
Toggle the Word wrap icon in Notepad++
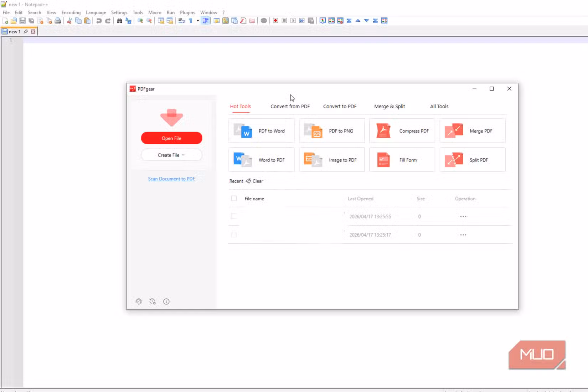click(x=181, y=21)
